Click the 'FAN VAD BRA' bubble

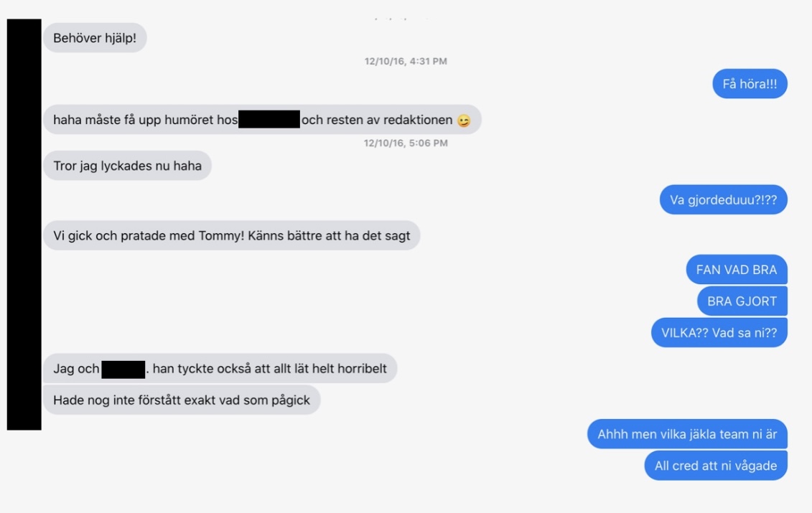pos(737,270)
